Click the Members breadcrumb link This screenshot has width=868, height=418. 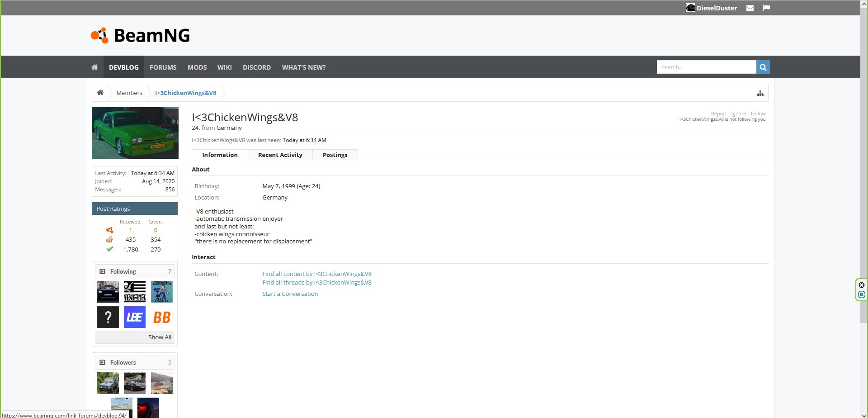click(129, 93)
